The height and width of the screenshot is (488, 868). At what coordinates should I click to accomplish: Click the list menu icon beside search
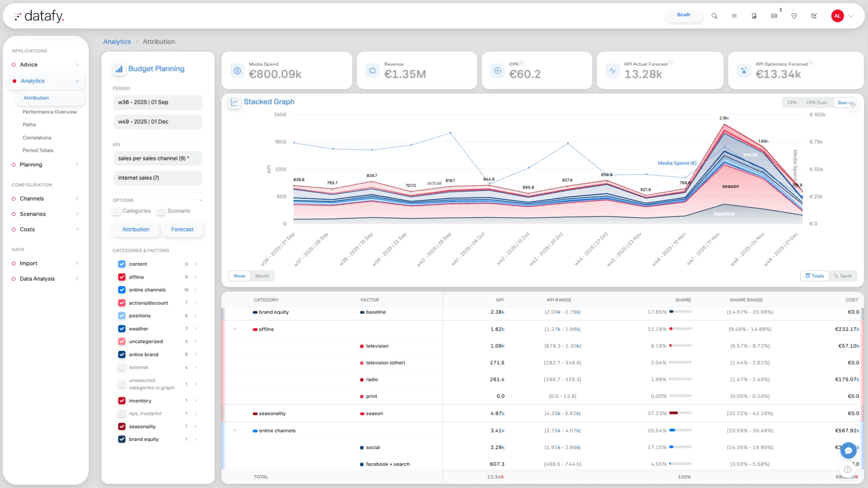tap(734, 15)
